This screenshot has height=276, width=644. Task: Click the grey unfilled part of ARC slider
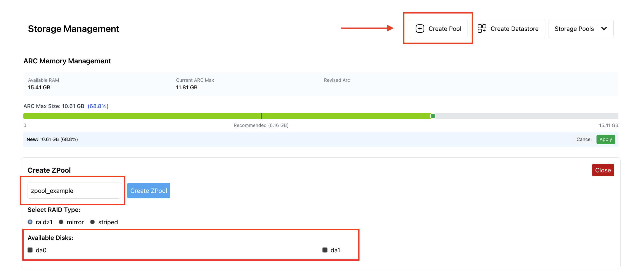(x=527, y=116)
